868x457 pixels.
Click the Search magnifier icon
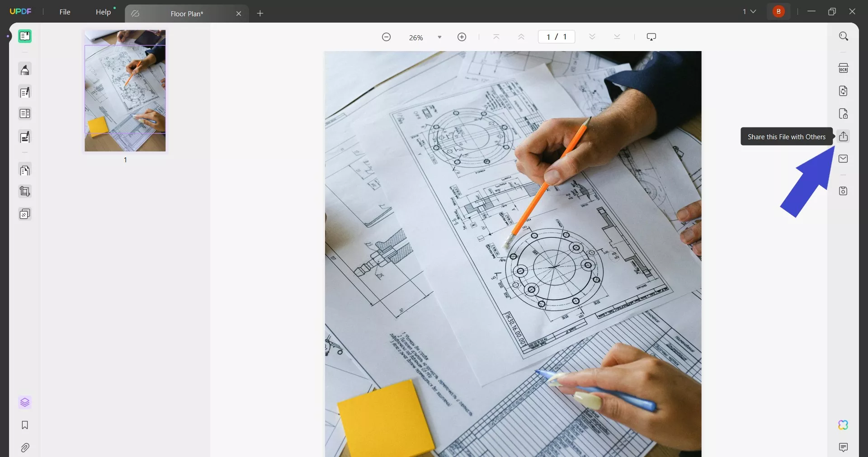[x=843, y=36]
